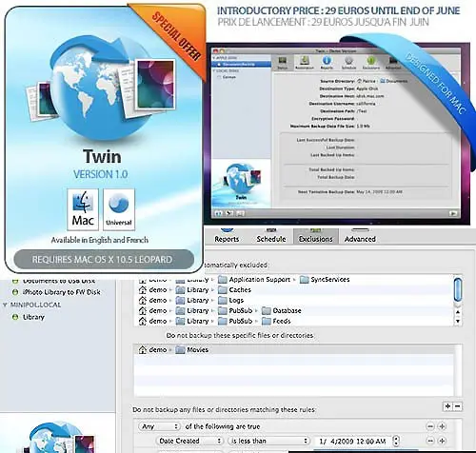Select the 'demo Library PubSub Feeds' row

tap(293, 321)
